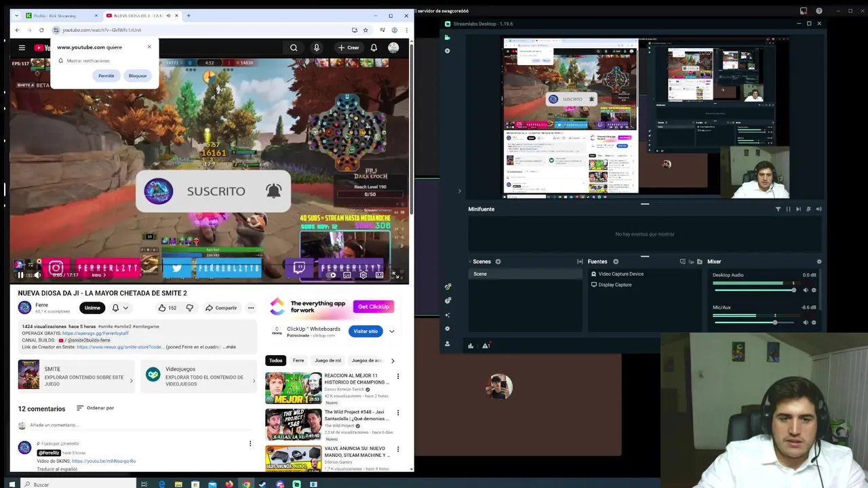Viewport: 868px width, 488px height.
Task: Reload the YouTube page in Chrome
Action: (x=41, y=30)
